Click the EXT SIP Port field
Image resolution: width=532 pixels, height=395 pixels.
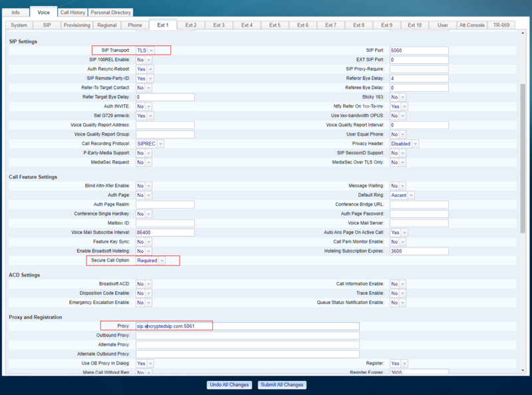(x=419, y=60)
